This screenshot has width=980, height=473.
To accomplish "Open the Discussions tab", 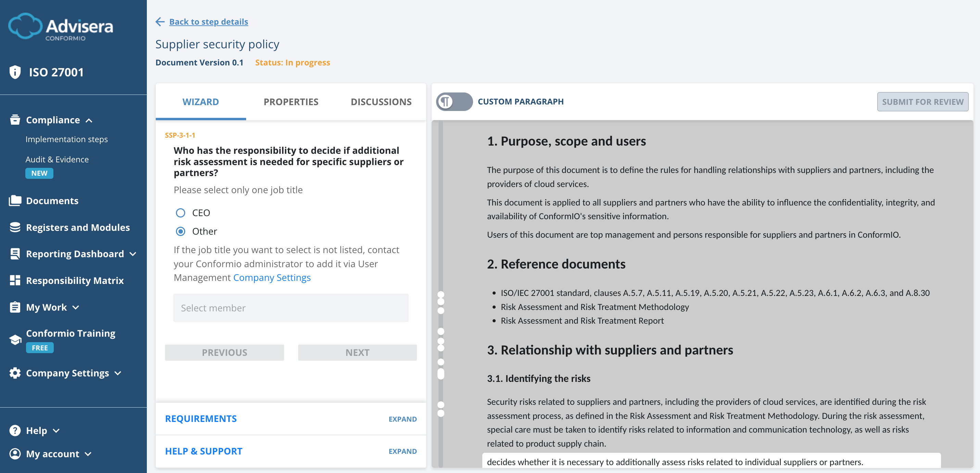I will click(x=381, y=102).
